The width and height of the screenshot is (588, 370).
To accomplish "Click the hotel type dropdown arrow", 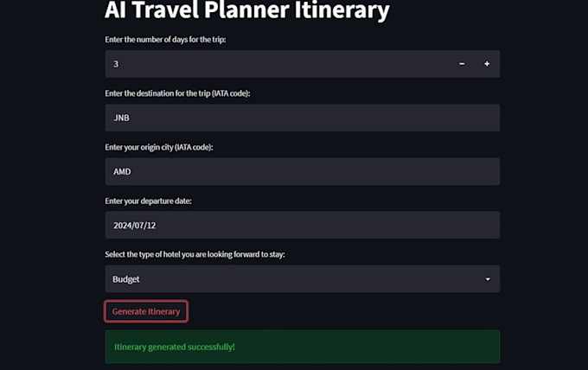I will 488,279.
